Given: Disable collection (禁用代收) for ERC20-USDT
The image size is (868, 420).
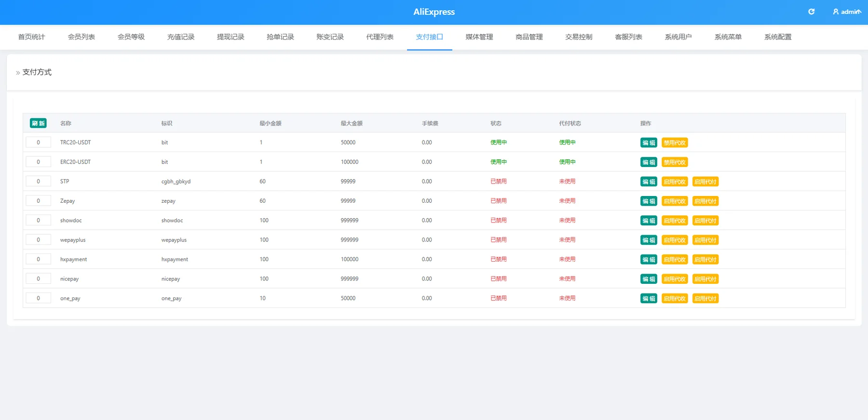Looking at the screenshot, I should (675, 162).
